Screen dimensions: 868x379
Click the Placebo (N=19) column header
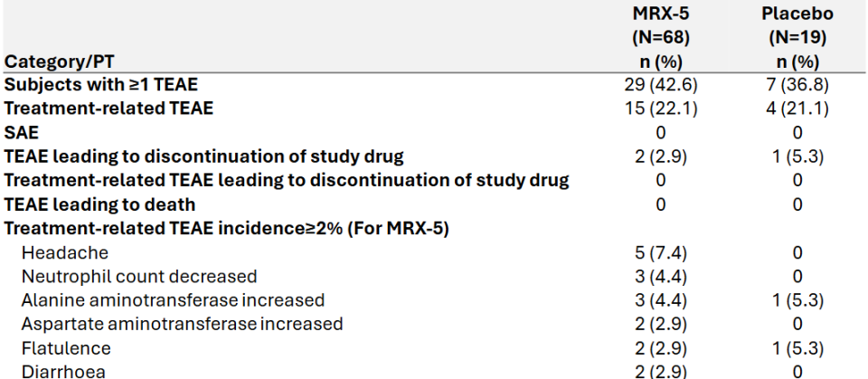pyautogui.click(x=797, y=38)
